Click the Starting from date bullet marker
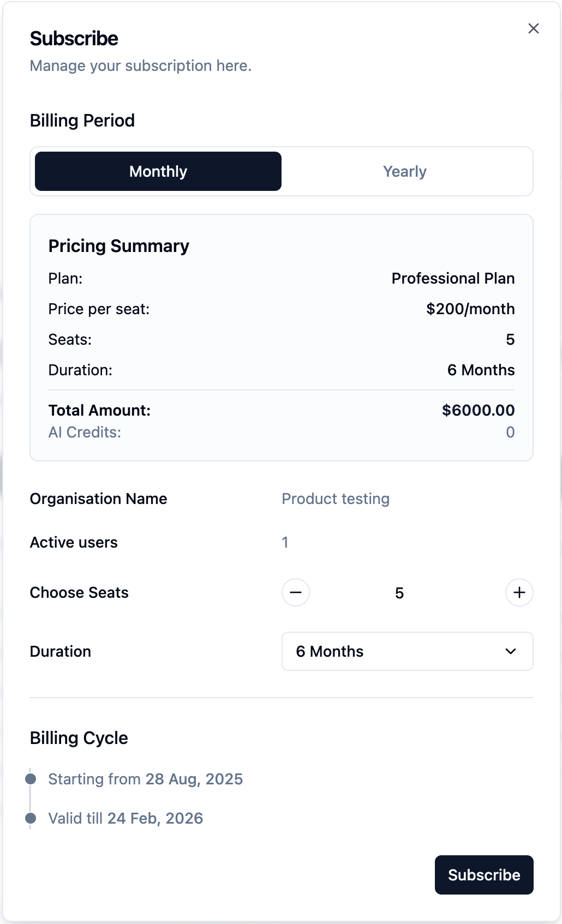The image size is (562, 924). pyautogui.click(x=31, y=778)
